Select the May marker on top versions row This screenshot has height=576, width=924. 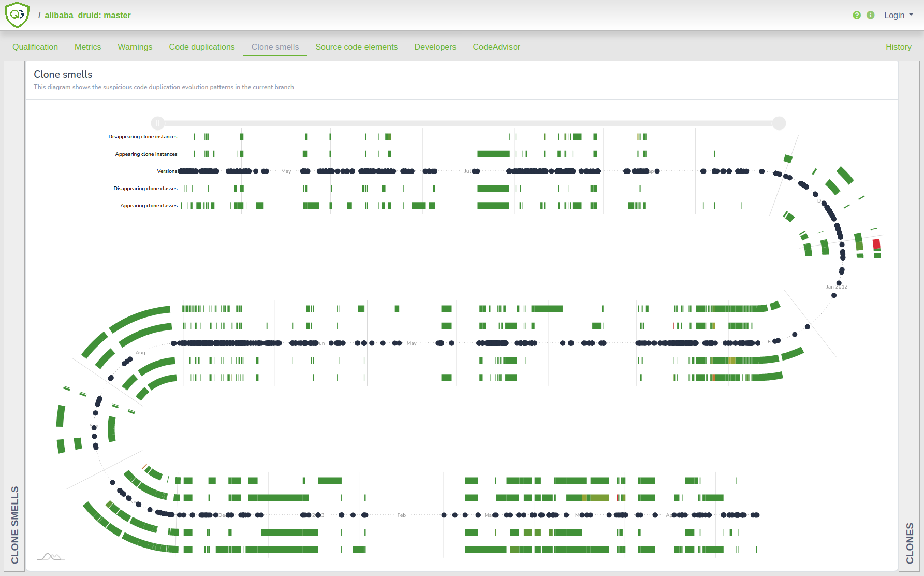coord(286,171)
